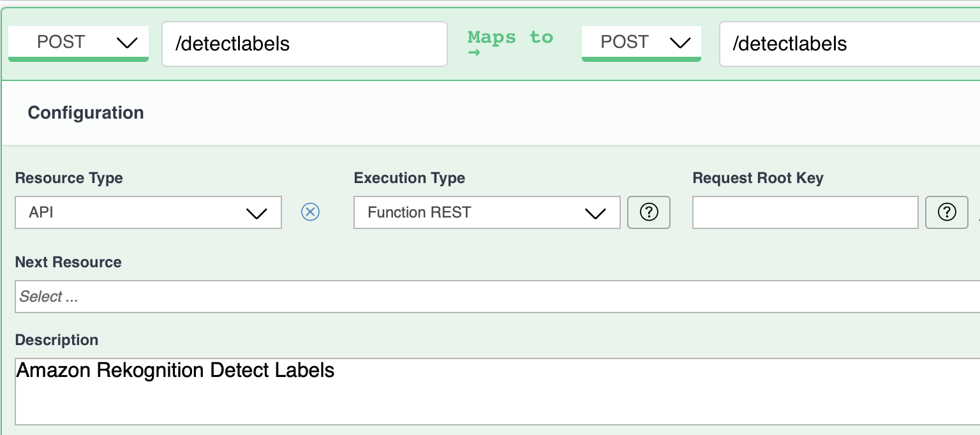This screenshot has width=980, height=435.
Task: Open help for Execution Type
Action: [649, 212]
